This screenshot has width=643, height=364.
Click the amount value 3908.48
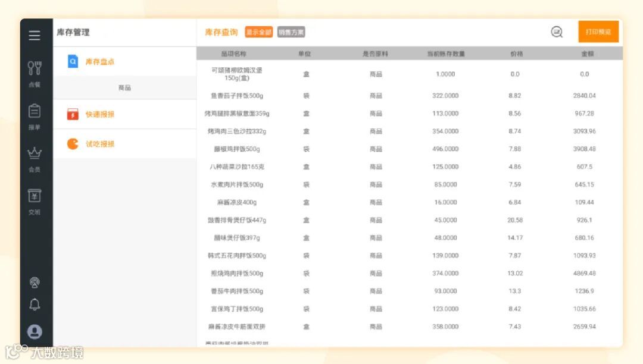pos(585,149)
